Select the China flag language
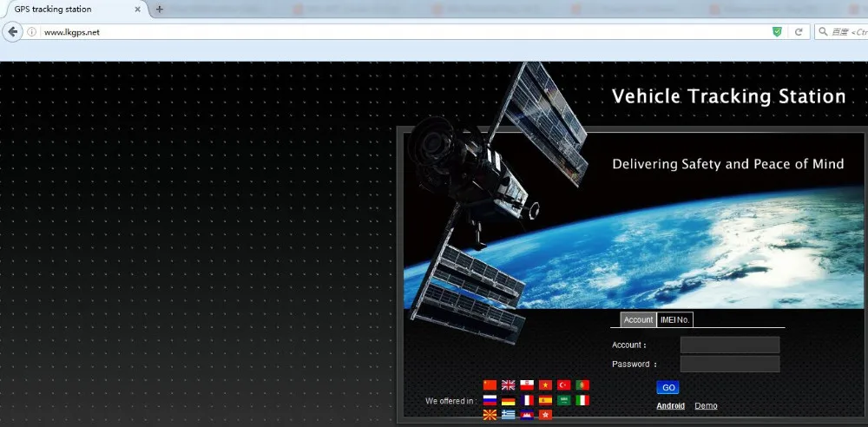 [x=490, y=385]
